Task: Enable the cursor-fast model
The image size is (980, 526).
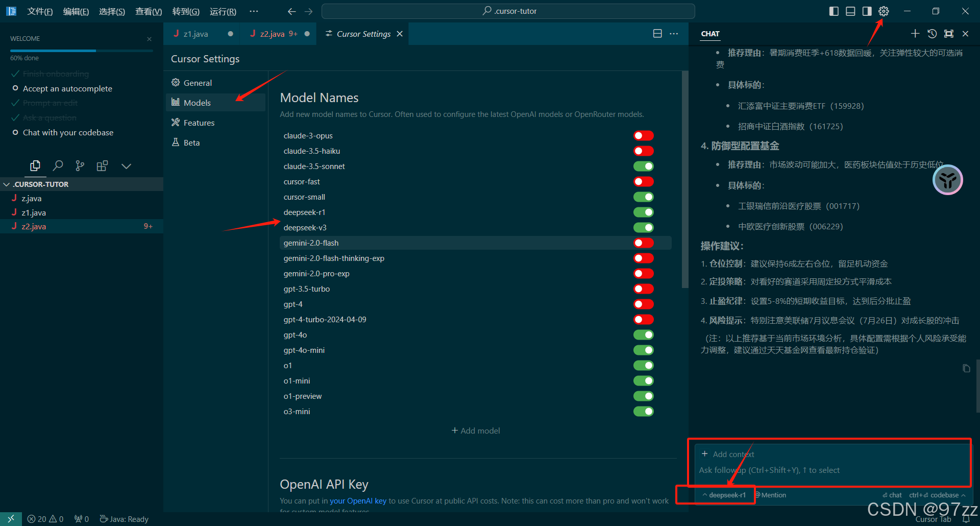Action: tap(644, 181)
